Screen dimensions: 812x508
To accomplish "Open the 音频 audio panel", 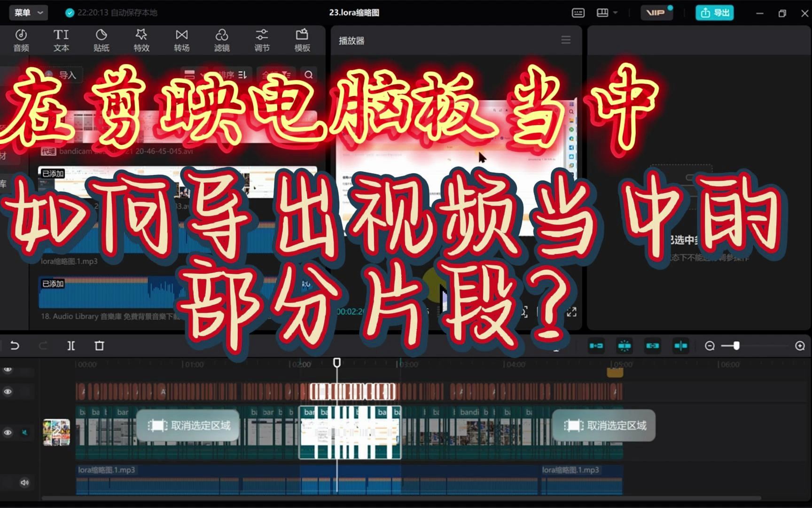I will [x=21, y=40].
